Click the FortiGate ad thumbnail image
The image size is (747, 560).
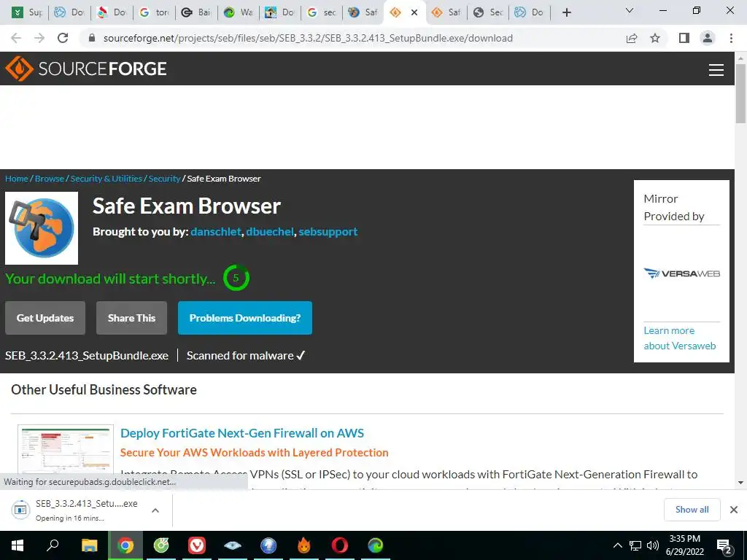click(66, 449)
